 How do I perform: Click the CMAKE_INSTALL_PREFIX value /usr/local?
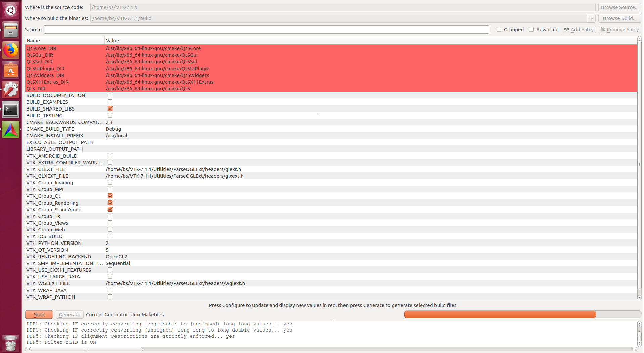coord(117,136)
